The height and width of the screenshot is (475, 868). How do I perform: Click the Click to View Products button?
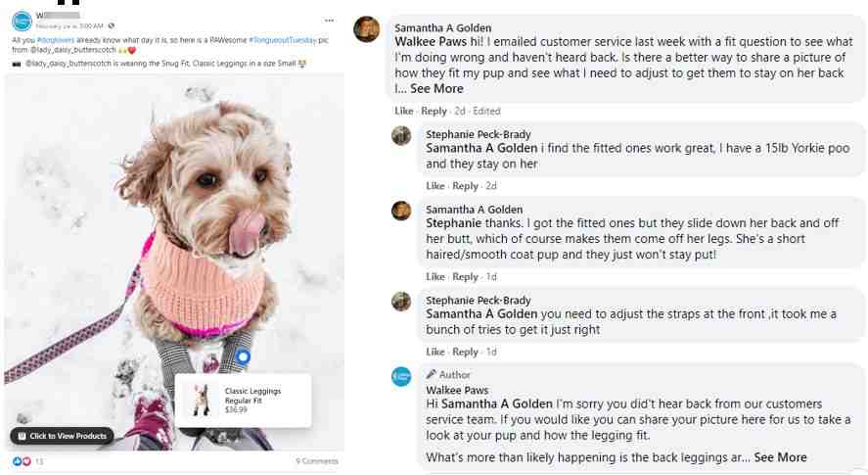coord(62,436)
